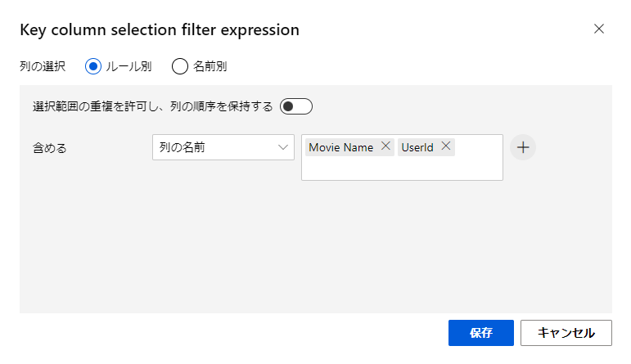
Task: Remove the UserId tag
Action: pyautogui.click(x=446, y=147)
